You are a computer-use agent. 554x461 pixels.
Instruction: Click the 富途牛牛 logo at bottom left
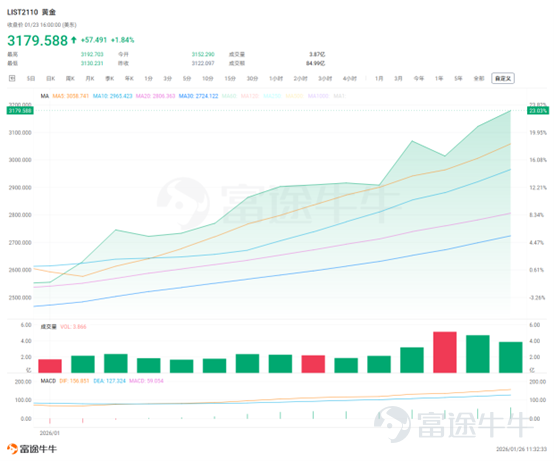tap(32, 449)
